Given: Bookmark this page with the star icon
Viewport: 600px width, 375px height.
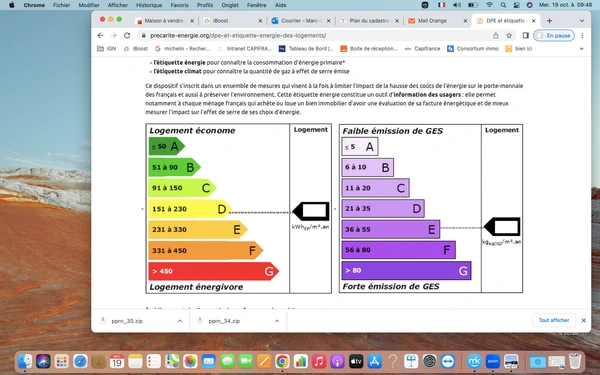Looking at the screenshot, I should (509, 36).
